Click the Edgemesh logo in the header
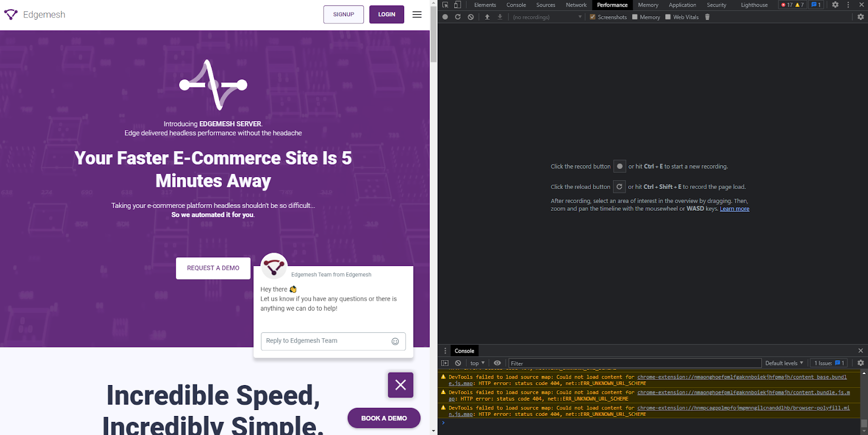 [x=35, y=15]
